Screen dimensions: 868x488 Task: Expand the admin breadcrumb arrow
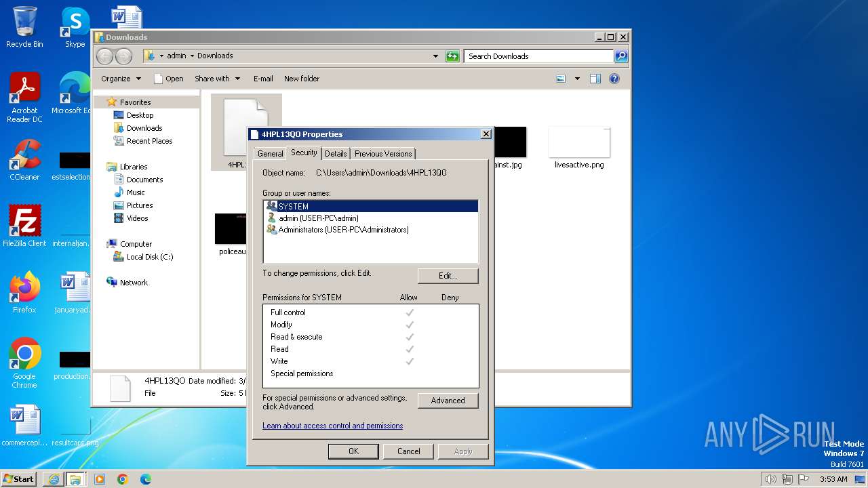tap(192, 56)
